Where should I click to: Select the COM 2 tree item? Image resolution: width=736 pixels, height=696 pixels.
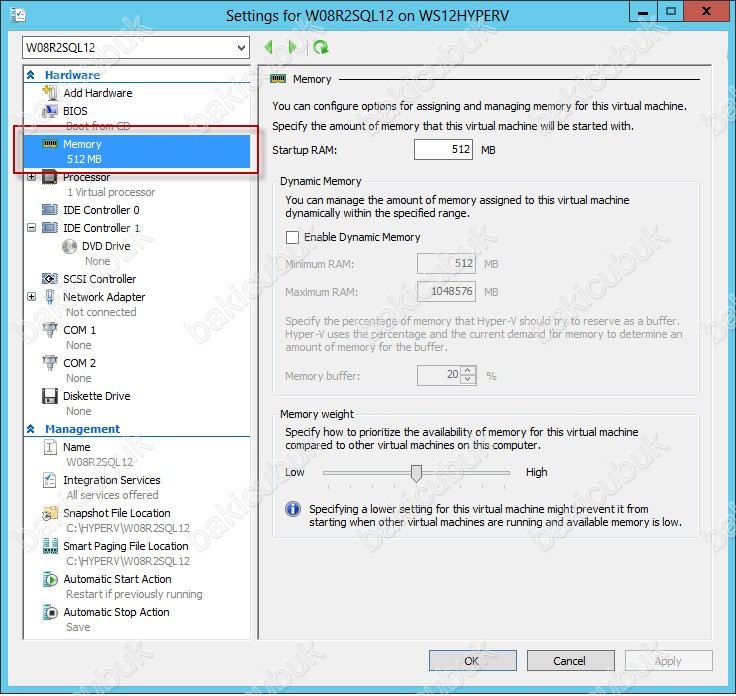coord(79,363)
